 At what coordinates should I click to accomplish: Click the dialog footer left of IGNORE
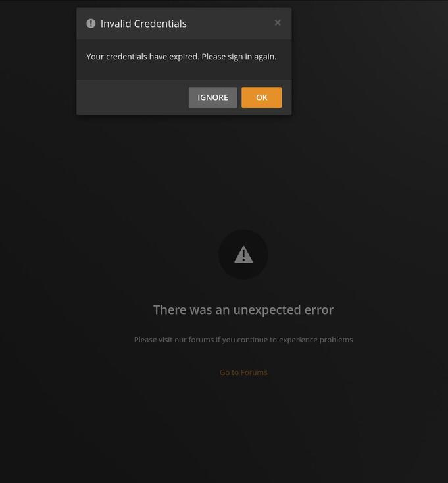132,97
